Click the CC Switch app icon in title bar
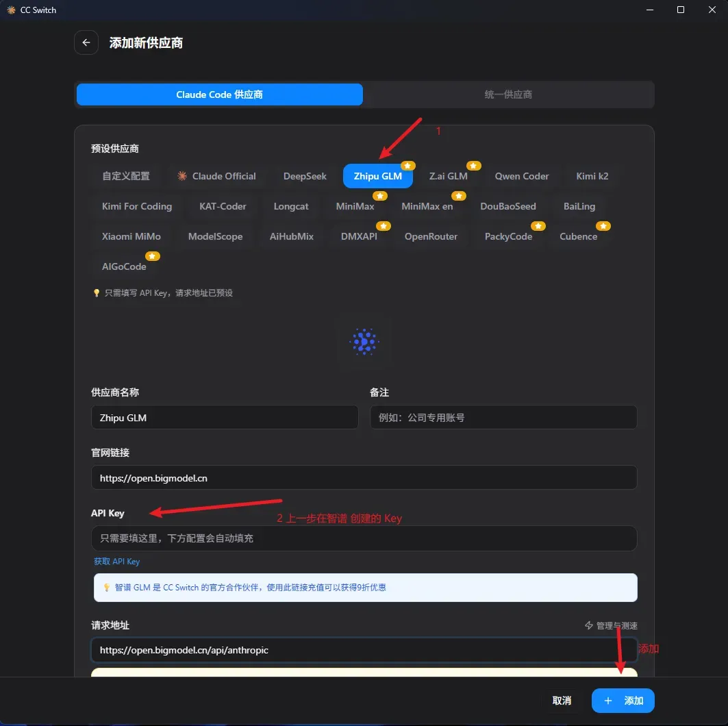Viewport: 728px width, 726px height. click(x=11, y=10)
